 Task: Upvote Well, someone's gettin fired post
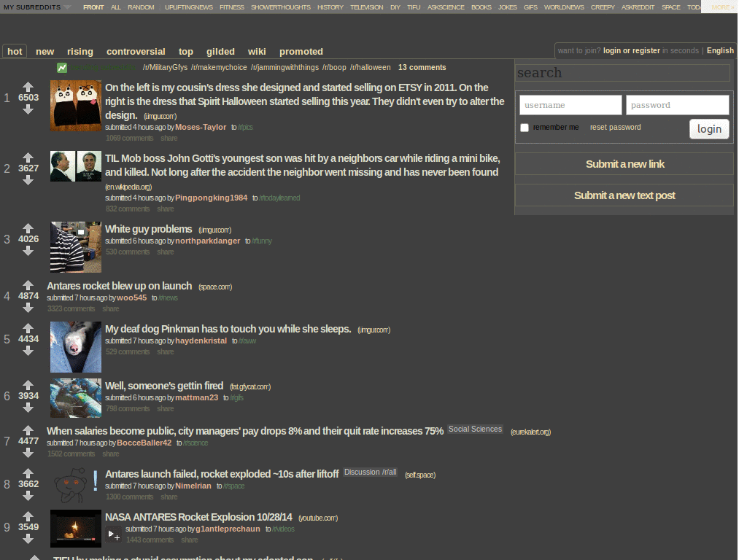coord(28,385)
